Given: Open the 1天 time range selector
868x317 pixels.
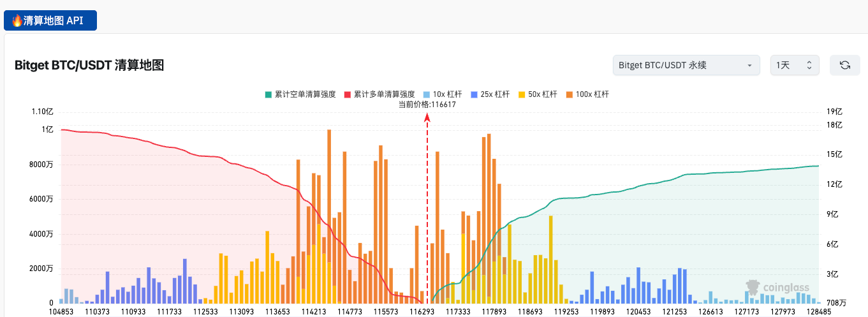Looking at the screenshot, I should (795, 65).
